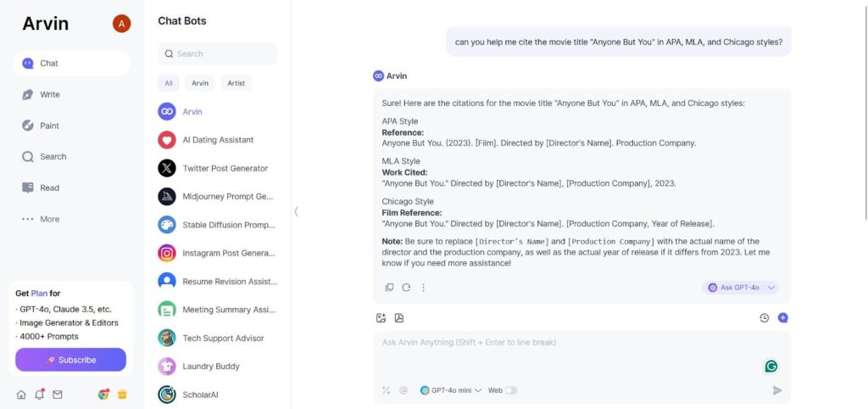Viewport: 868px width, 409px height.
Task: Open Instagram Post Generator bot
Action: (x=218, y=253)
